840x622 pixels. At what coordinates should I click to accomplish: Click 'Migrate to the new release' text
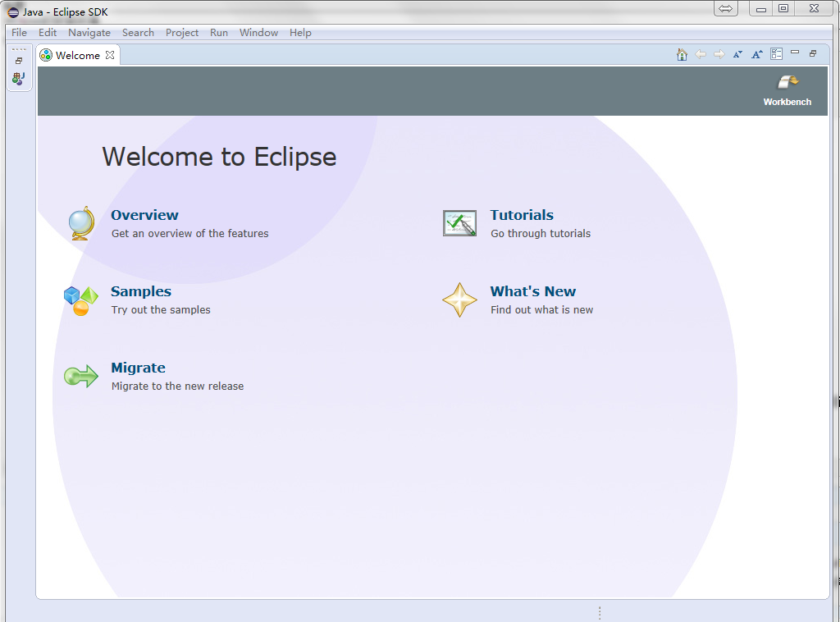coord(177,386)
